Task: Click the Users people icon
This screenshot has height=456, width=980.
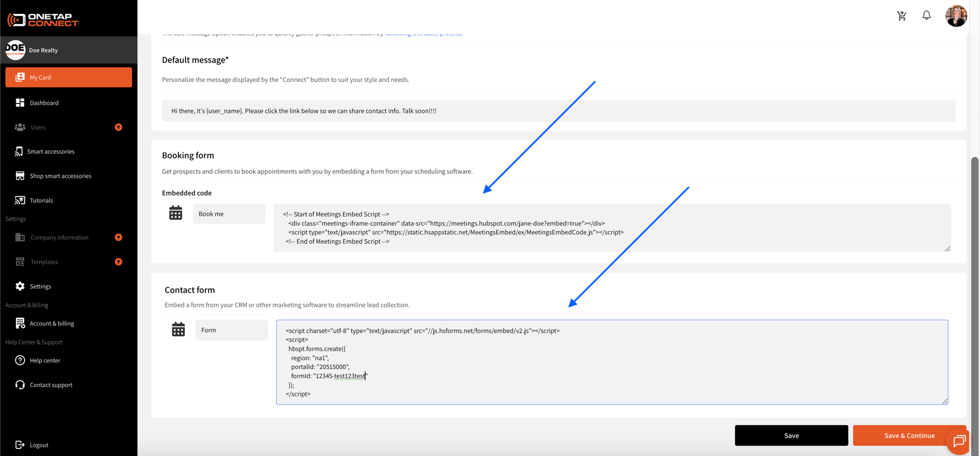Action: point(20,127)
